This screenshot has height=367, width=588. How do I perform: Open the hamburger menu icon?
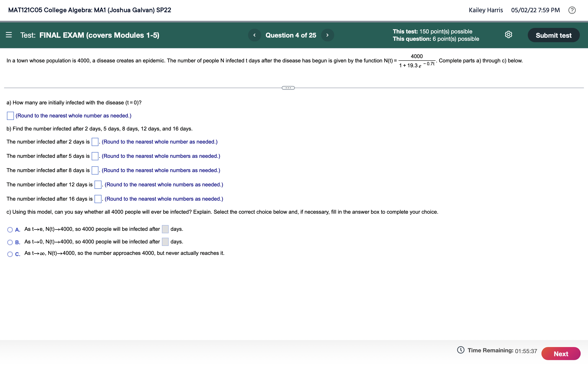(9, 35)
